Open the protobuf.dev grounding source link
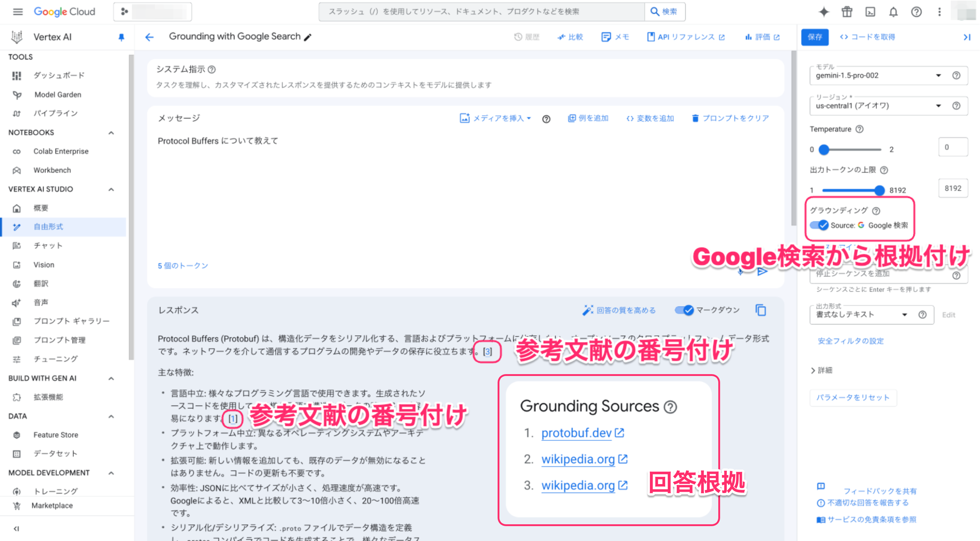Image resolution: width=980 pixels, height=541 pixels. pyautogui.click(x=576, y=433)
